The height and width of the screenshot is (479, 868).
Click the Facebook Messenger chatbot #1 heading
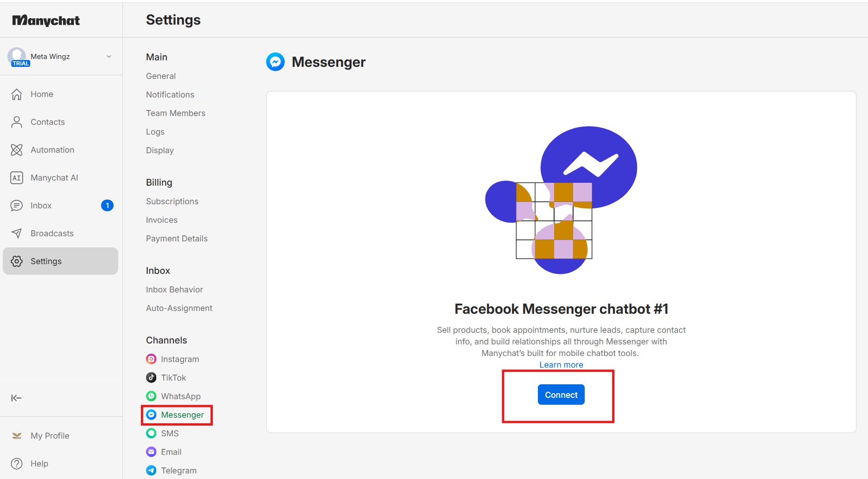click(x=561, y=309)
